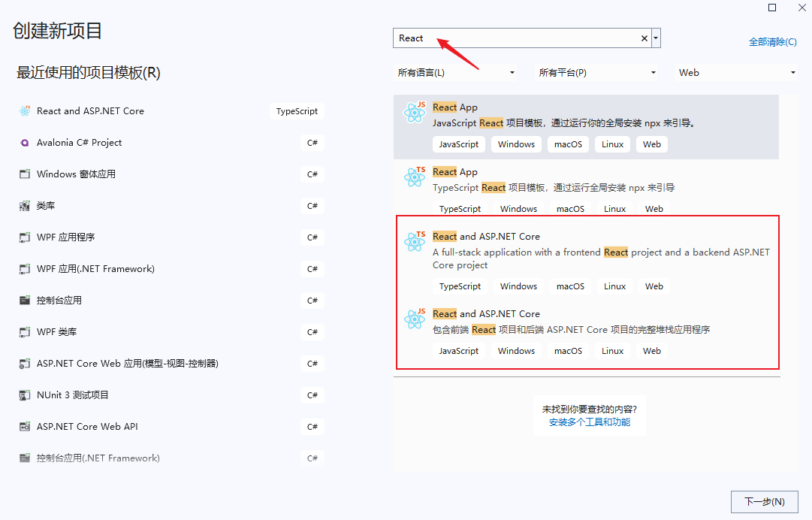This screenshot has width=812, height=520.
Task: Click the JavaScript React and ASP.NET Core icon
Action: click(414, 319)
